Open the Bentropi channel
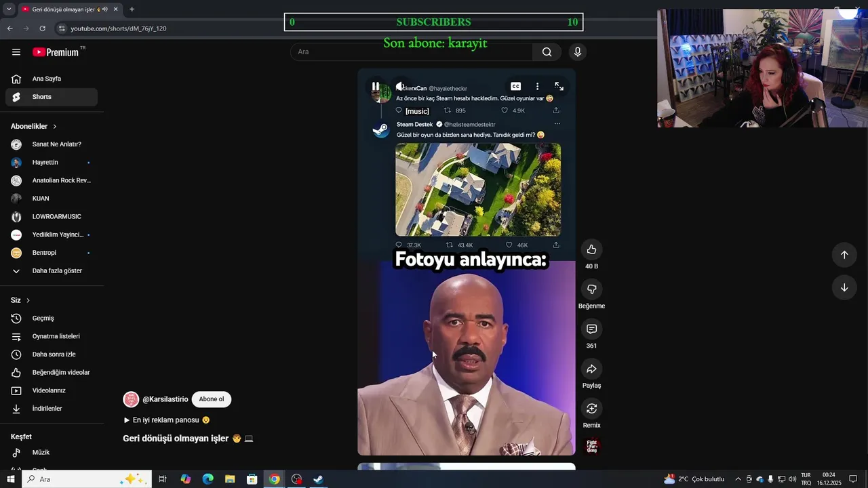The image size is (868, 488). pos(52,253)
